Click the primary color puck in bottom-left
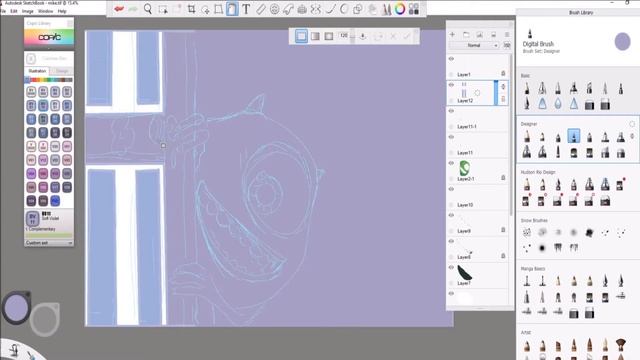 [16, 307]
